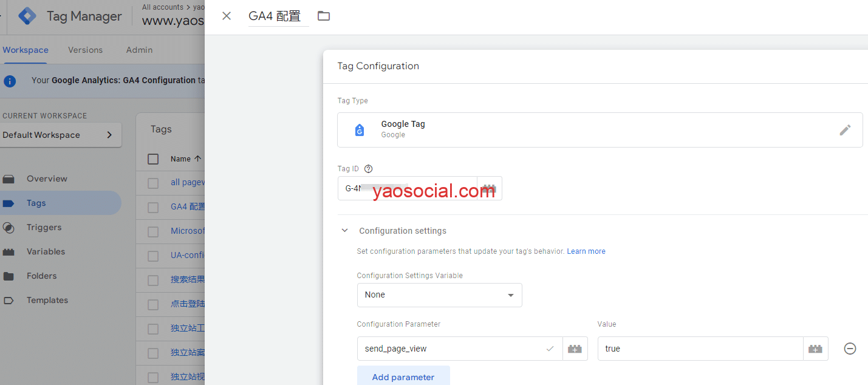The height and width of the screenshot is (385, 868).
Task: Expand the Default Workspace selector
Action: 61,135
